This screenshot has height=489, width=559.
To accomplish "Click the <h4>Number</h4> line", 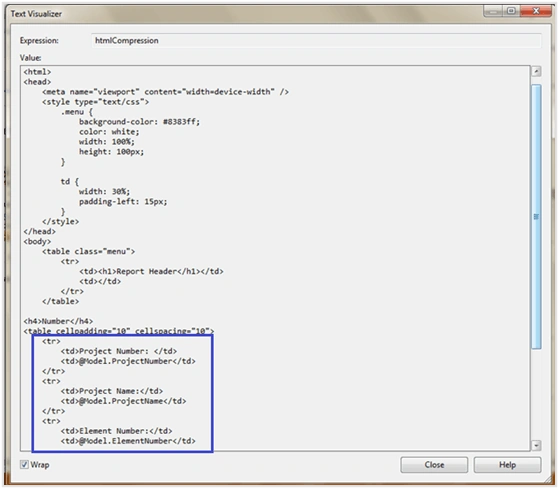I will 58,321.
